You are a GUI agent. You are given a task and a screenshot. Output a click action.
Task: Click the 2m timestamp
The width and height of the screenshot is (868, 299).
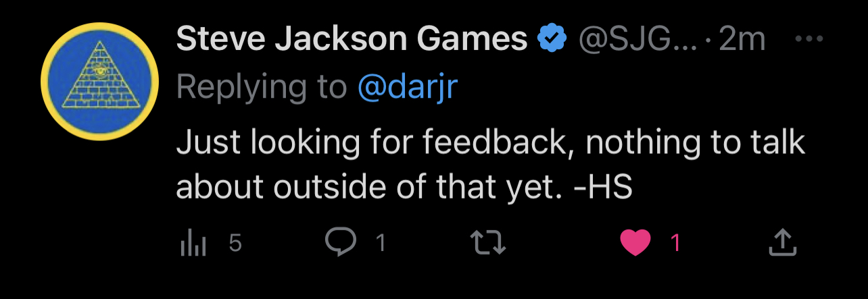coord(742,40)
